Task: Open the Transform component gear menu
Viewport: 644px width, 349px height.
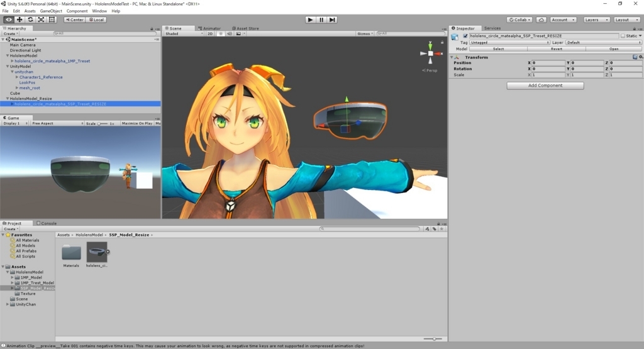Action: 641,57
